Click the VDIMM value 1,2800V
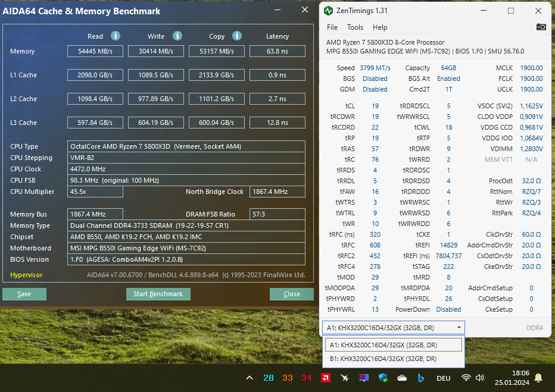 [x=531, y=149]
